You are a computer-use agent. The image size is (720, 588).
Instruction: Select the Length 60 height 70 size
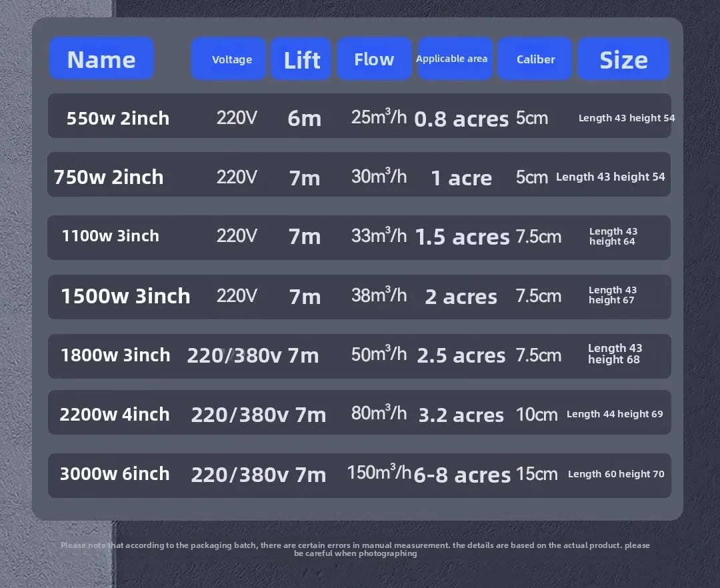point(616,474)
